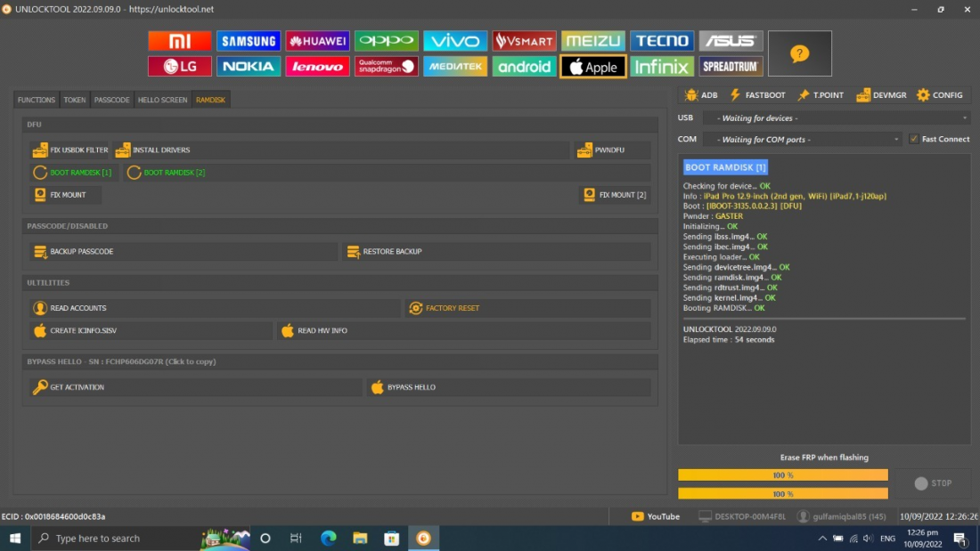The height and width of the screenshot is (551, 980).
Task: Click BACKUP PASSCODE button
Action: coord(184,251)
